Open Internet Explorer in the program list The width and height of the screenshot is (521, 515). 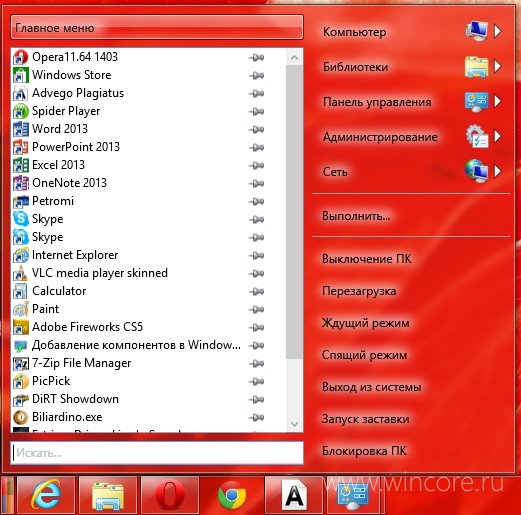[x=75, y=255]
